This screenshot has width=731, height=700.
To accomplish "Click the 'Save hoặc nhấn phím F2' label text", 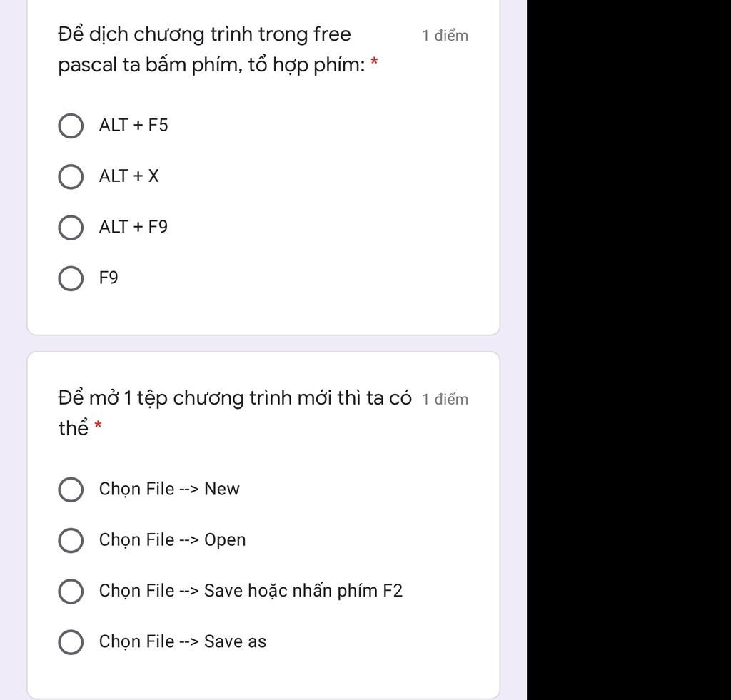I will [303, 591].
